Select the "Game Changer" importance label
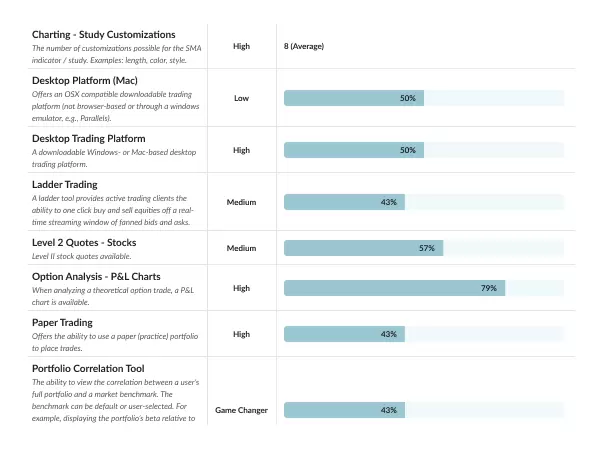This screenshot has width=600, height=450. tap(241, 410)
